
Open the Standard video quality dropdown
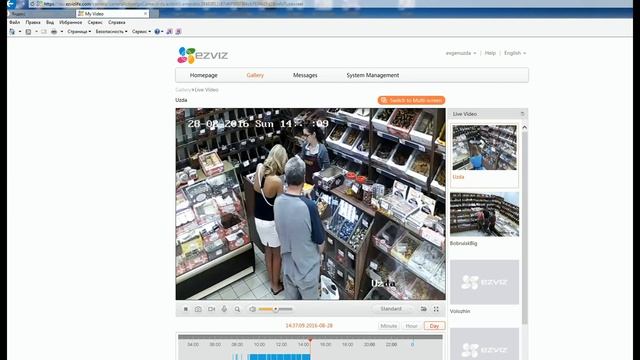(x=393, y=309)
